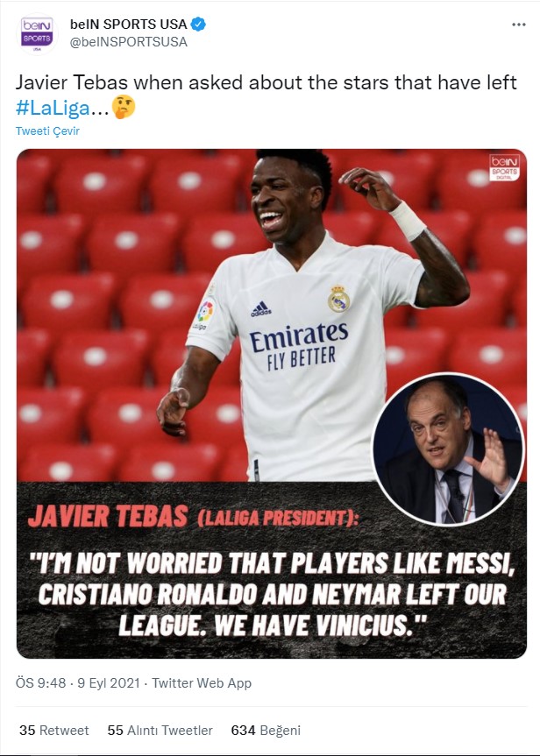The height and width of the screenshot is (756, 540).
Task: Open the beIN SPORTS USA display name
Action: coord(128,25)
